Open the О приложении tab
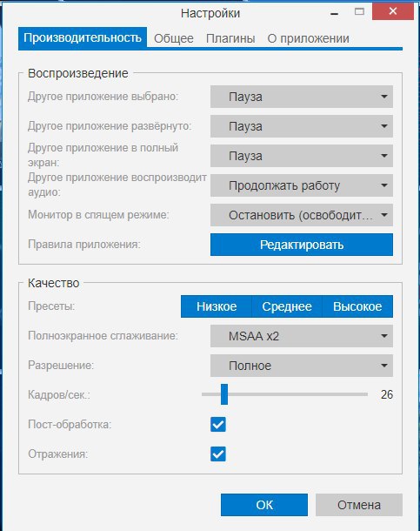 coord(308,38)
